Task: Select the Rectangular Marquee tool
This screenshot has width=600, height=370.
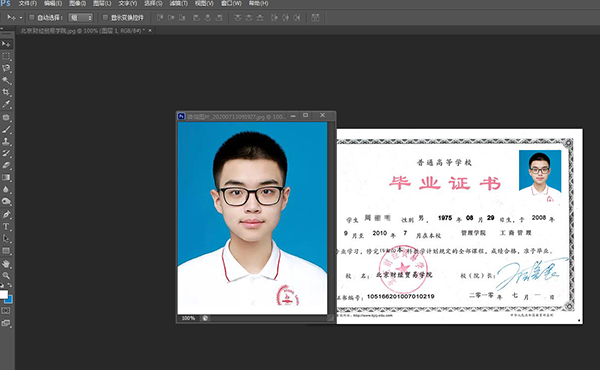Action: [x=6, y=57]
